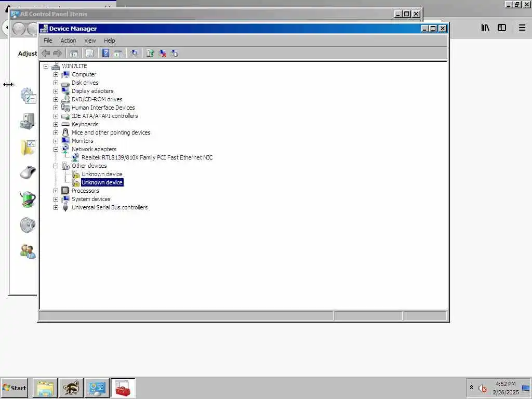Screen dimensions: 532x399
Task: Open the Action menu
Action: [x=68, y=41]
